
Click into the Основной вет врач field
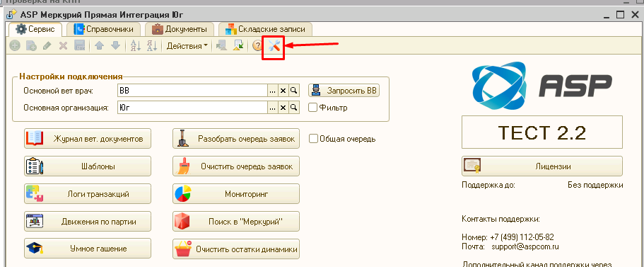pyautogui.click(x=192, y=91)
